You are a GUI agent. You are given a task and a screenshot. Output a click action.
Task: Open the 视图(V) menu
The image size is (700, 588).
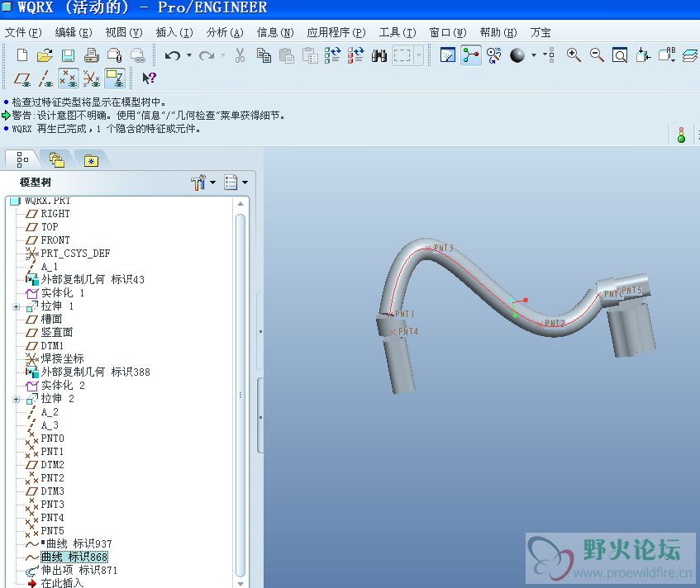point(124,32)
